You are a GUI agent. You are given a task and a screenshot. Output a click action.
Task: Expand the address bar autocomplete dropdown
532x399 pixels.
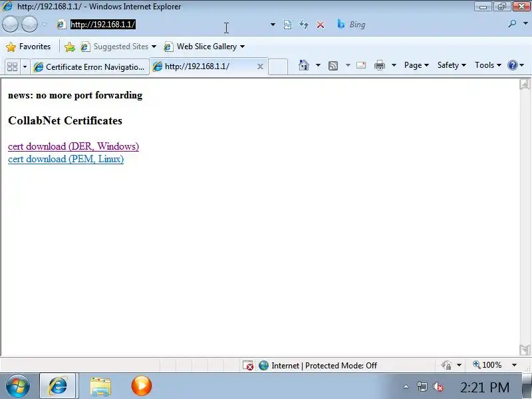pos(273,25)
